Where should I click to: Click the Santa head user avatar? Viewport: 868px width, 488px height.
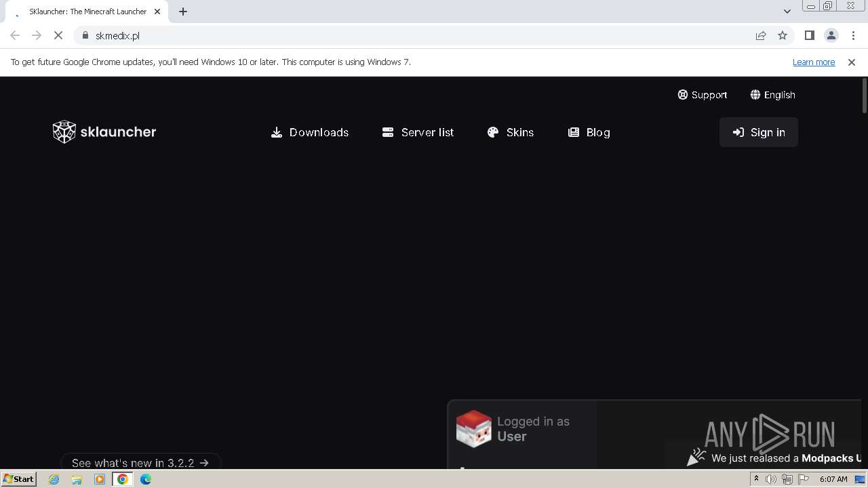(x=473, y=429)
